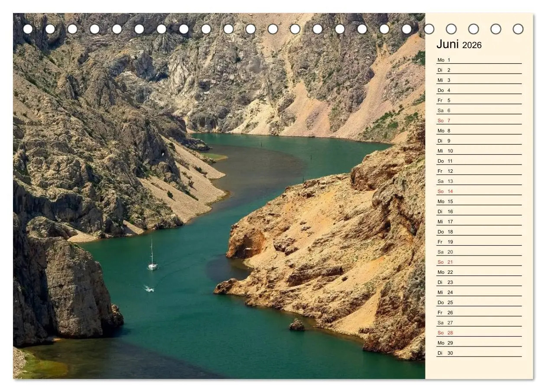Select the 'Mi 24' calendar row
This screenshot has height=392, width=546.
tap(479, 292)
